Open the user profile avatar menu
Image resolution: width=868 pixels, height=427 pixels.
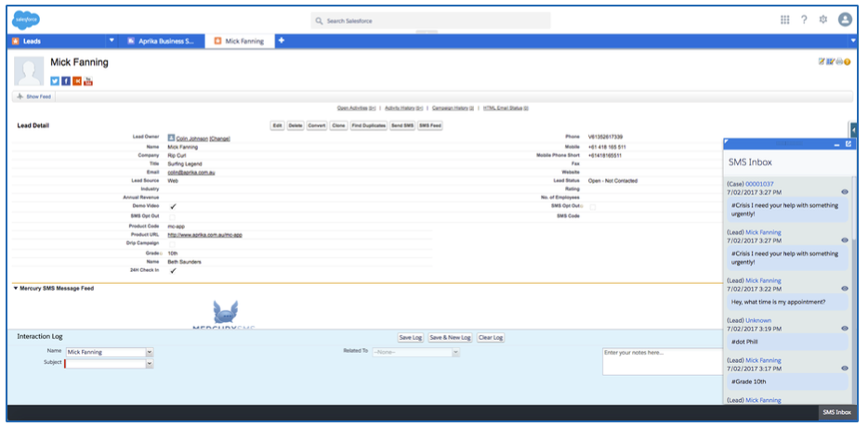tap(845, 19)
